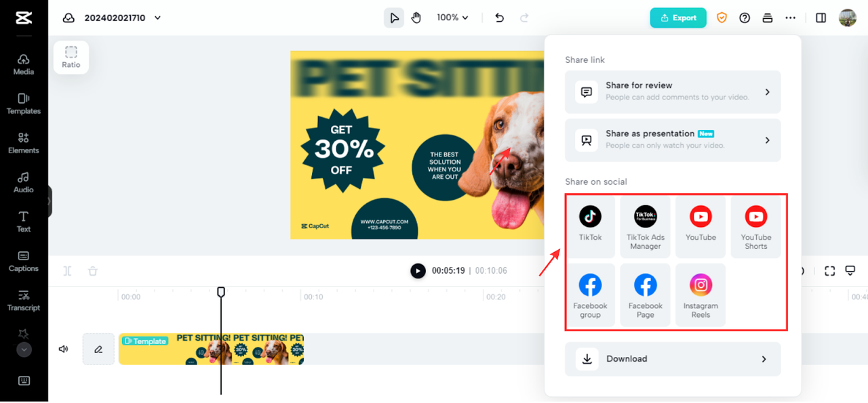Open the Captions panel
868x403 pixels.
coord(24,261)
